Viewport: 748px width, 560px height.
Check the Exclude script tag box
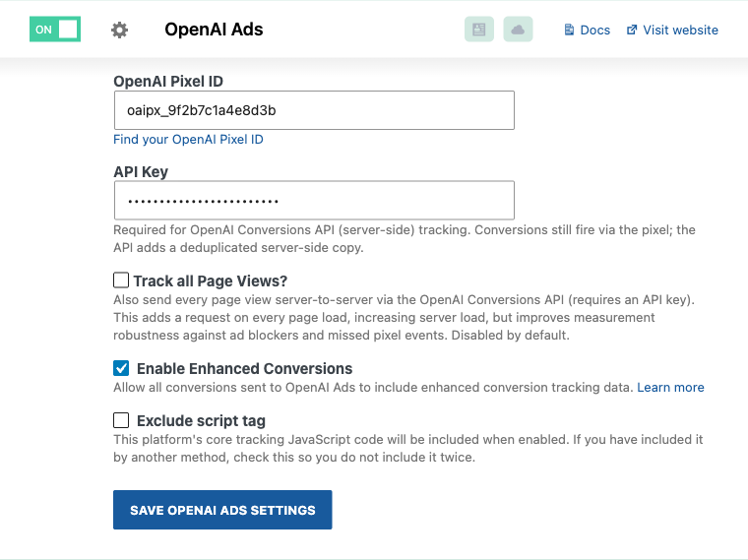(x=121, y=420)
